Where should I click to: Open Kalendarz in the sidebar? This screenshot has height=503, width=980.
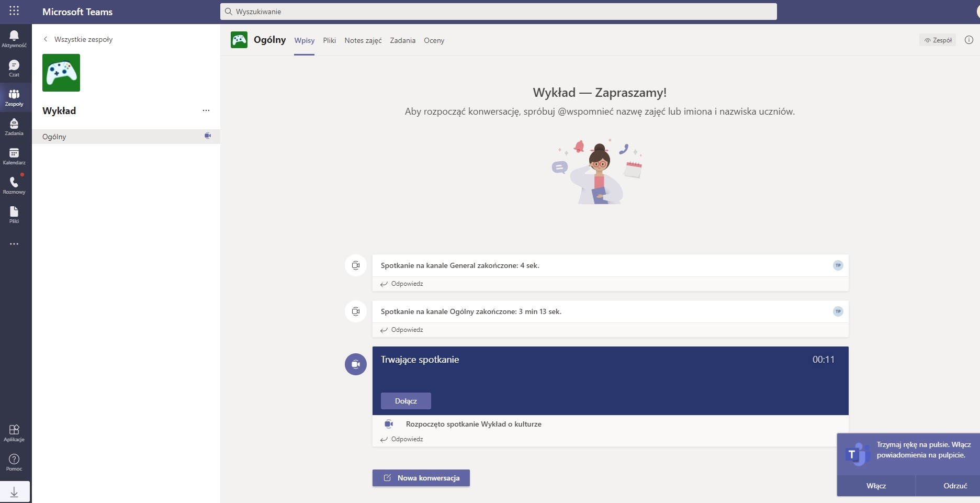tap(14, 156)
